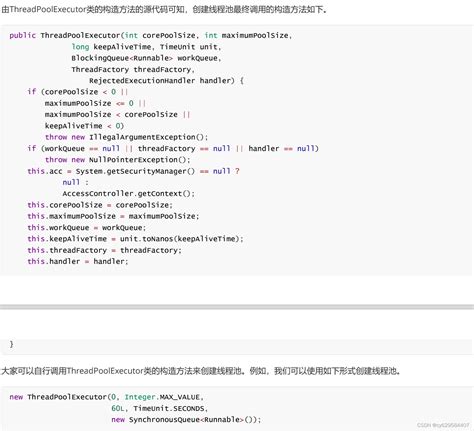Click the IllegalArgumentException throw statement
The image size is (474, 431).
click(126, 137)
